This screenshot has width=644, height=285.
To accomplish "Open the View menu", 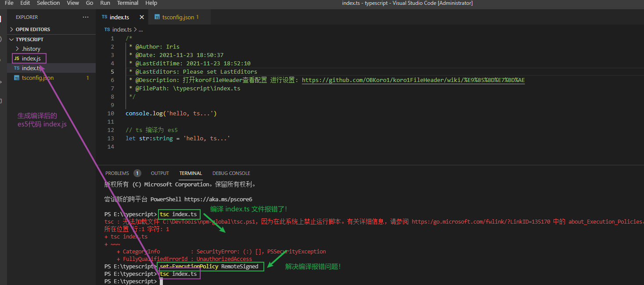I will point(73,3).
